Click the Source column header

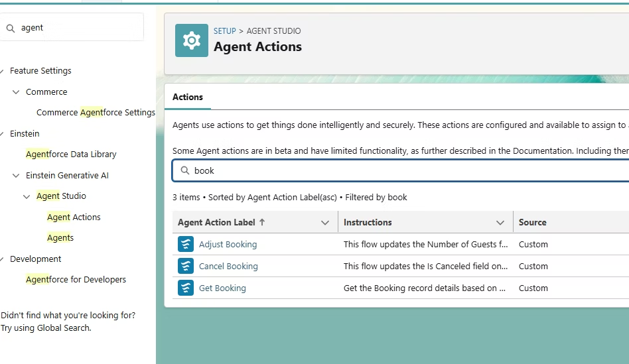click(532, 222)
